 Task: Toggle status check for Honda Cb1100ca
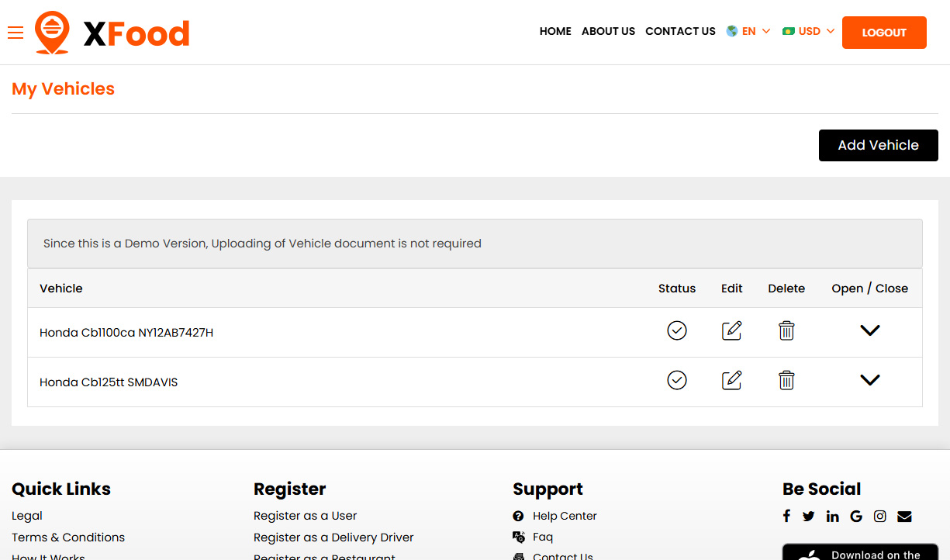click(x=677, y=331)
